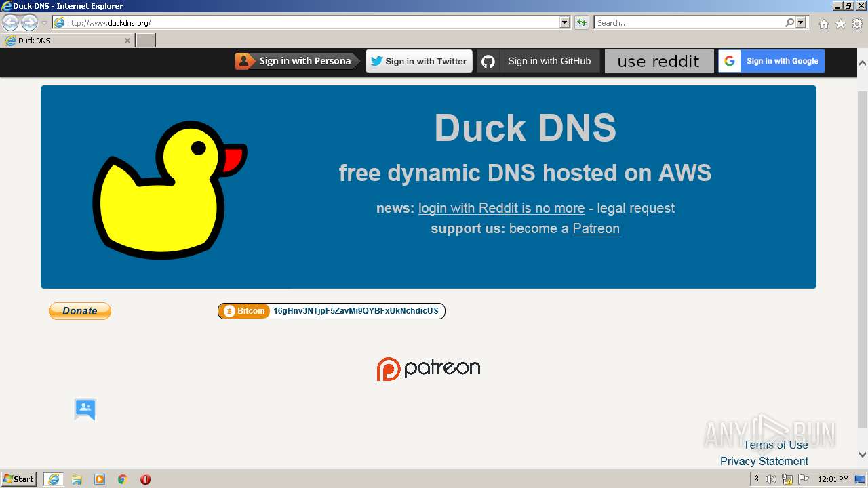The image size is (868, 488).
Task: Focus the address bar showing duckdns.org
Action: (x=306, y=23)
